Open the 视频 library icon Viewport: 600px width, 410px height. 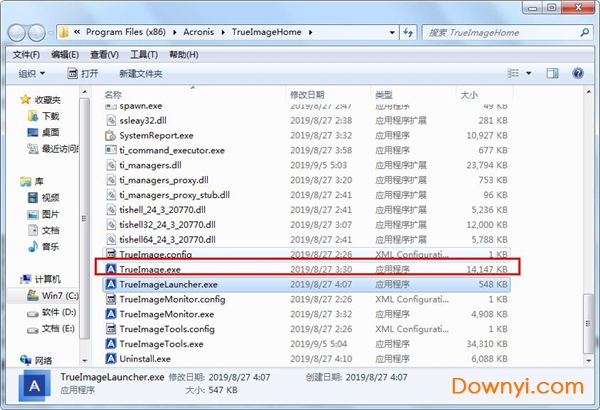coord(33,198)
